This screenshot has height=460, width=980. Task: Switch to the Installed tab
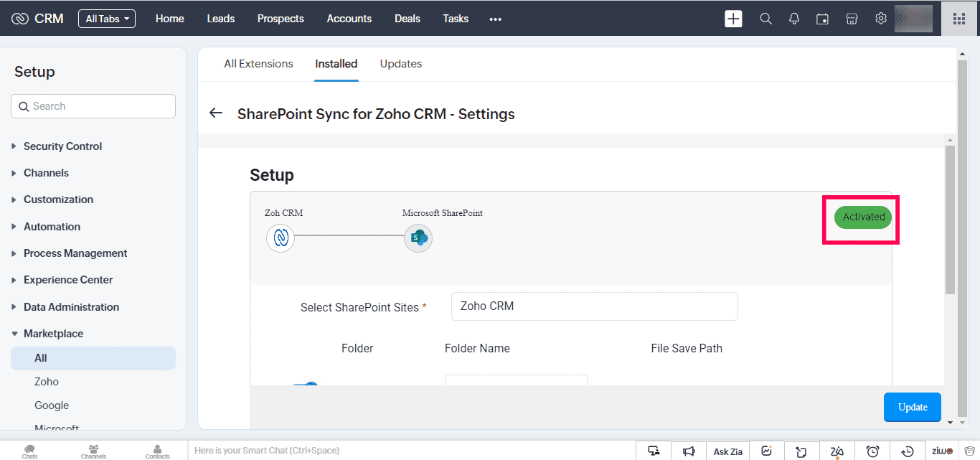336,64
